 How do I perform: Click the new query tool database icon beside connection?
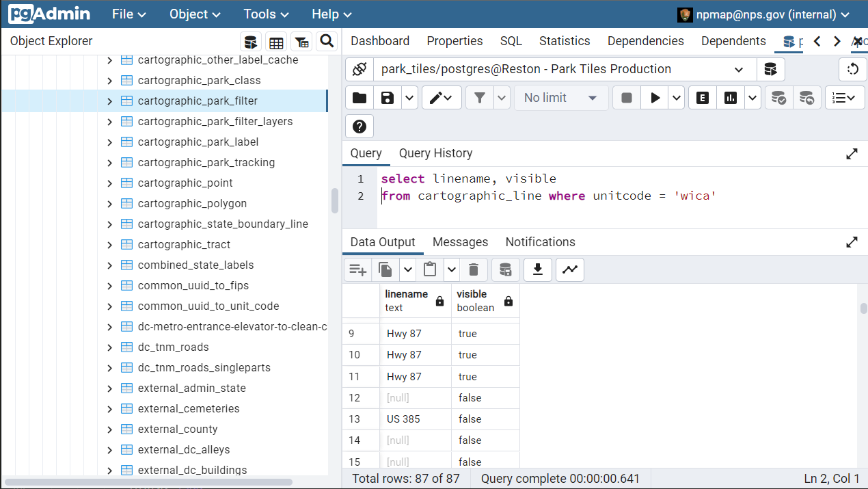point(771,69)
